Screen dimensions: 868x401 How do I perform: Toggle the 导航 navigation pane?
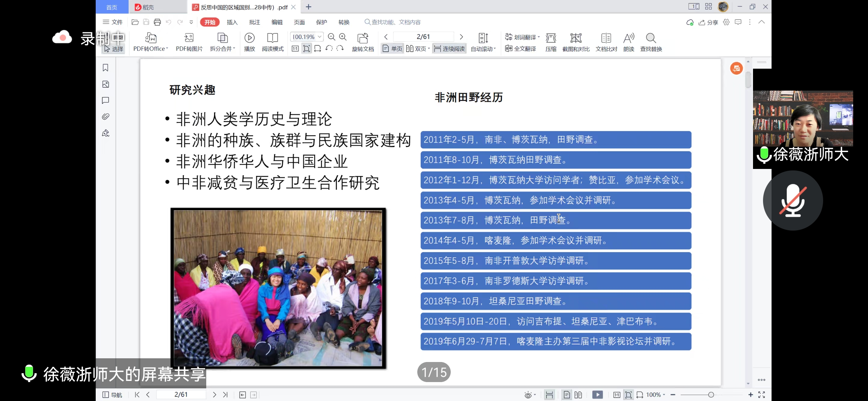(x=112, y=395)
